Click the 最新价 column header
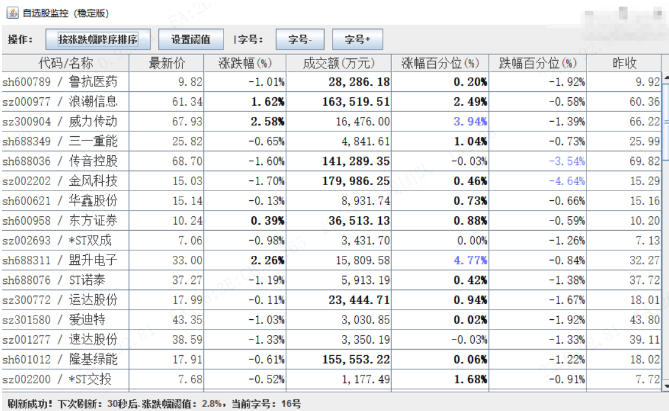 coord(166,63)
